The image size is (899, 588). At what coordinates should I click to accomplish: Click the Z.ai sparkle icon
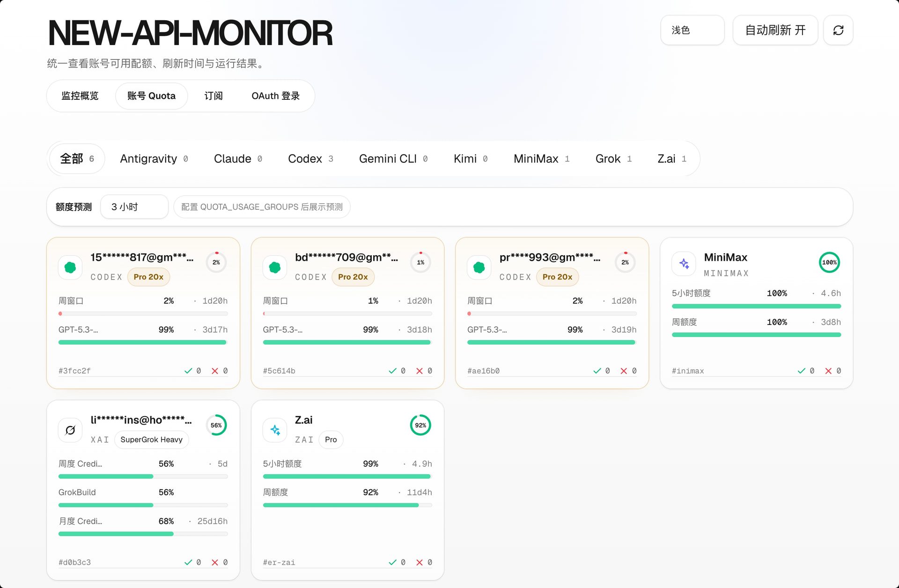coord(275,430)
